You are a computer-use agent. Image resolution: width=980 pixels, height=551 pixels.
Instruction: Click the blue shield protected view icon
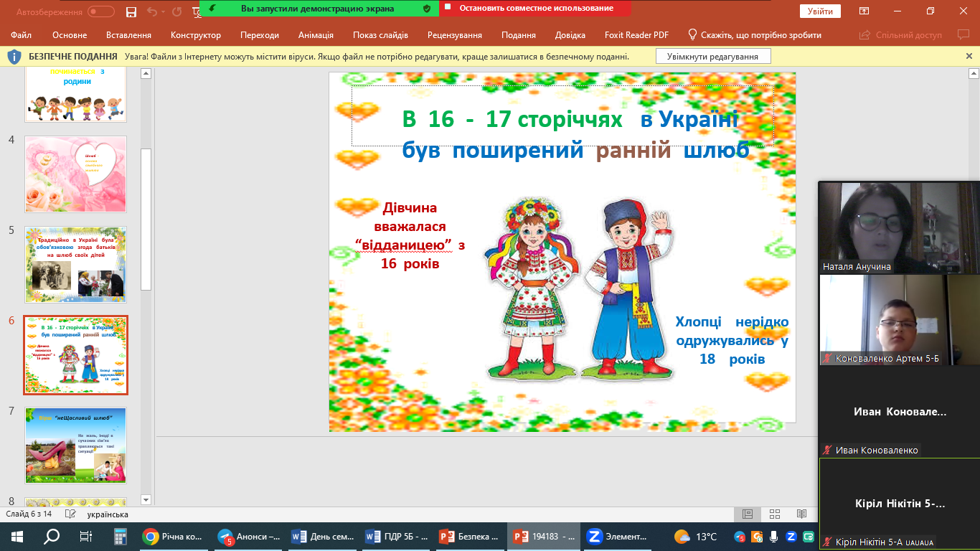pos(14,56)
